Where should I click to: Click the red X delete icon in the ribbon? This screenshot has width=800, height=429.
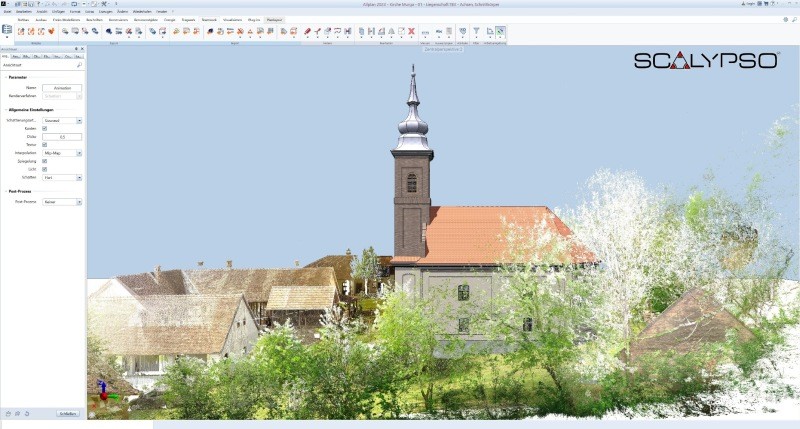411,32
